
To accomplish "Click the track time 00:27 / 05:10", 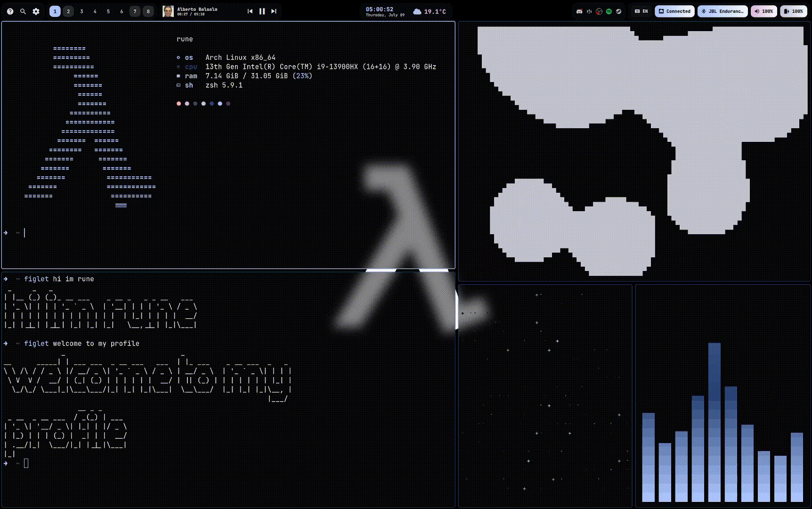I will click(x=191, y=15).
